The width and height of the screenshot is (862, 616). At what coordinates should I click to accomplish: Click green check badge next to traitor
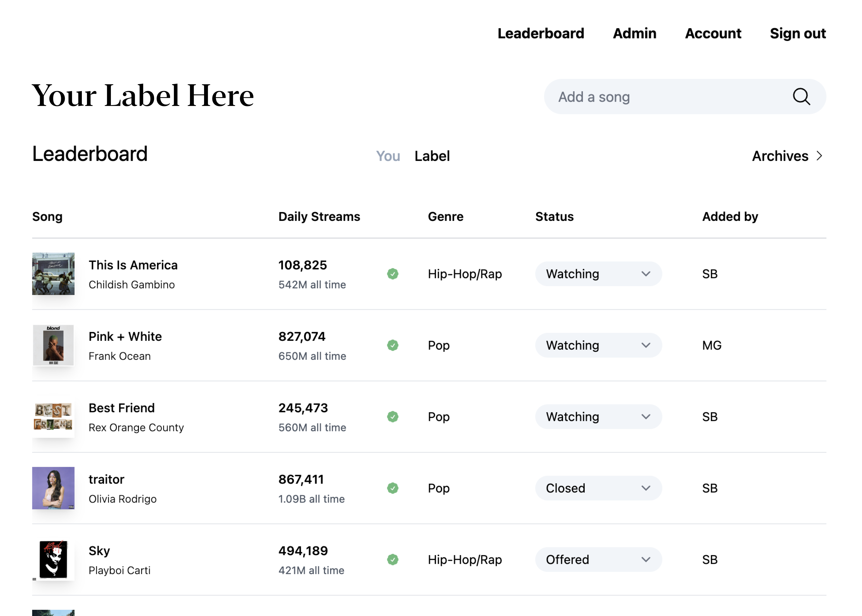(x=393, y=488)
